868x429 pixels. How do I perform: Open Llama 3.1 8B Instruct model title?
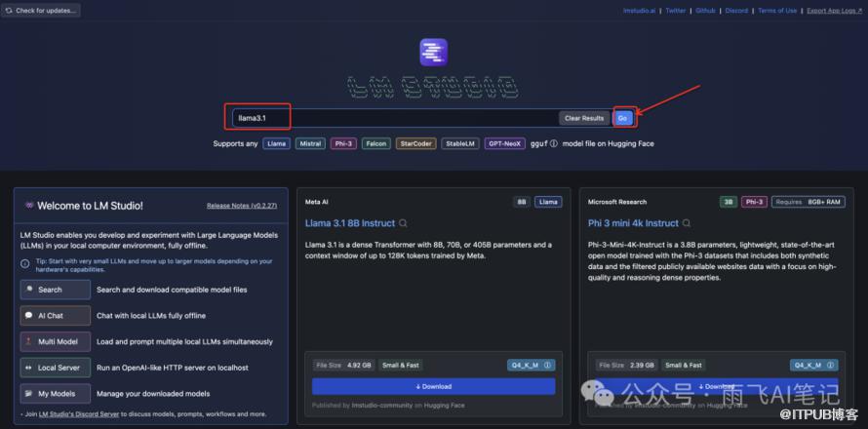pyautogui.click(x=350, y=223)
